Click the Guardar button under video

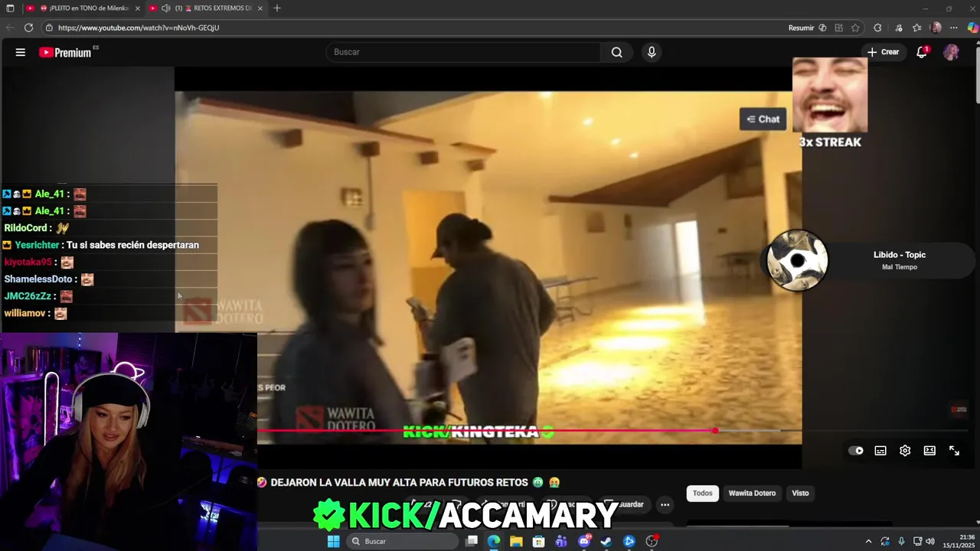(624, 504)
